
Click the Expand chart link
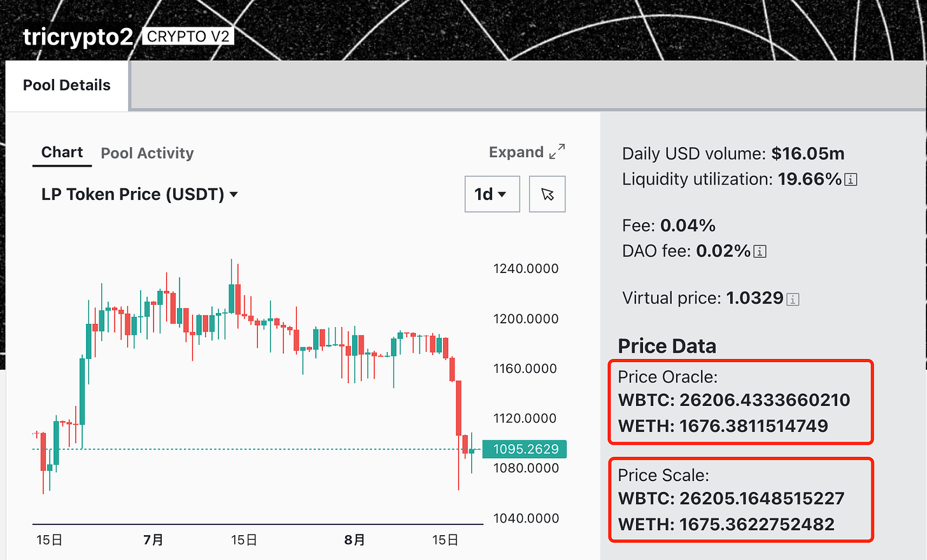click(516, 152)
